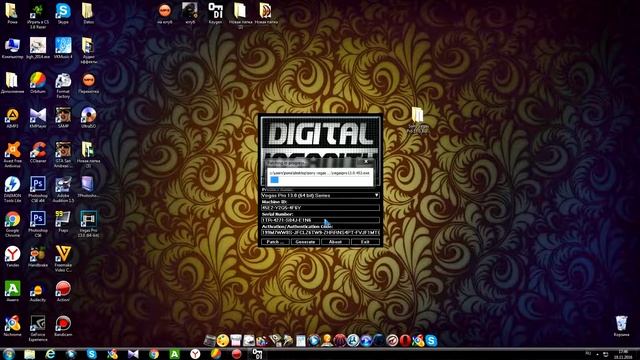
Task: Open the KMPlayer desktop shortcut
Action: [38, 118]
